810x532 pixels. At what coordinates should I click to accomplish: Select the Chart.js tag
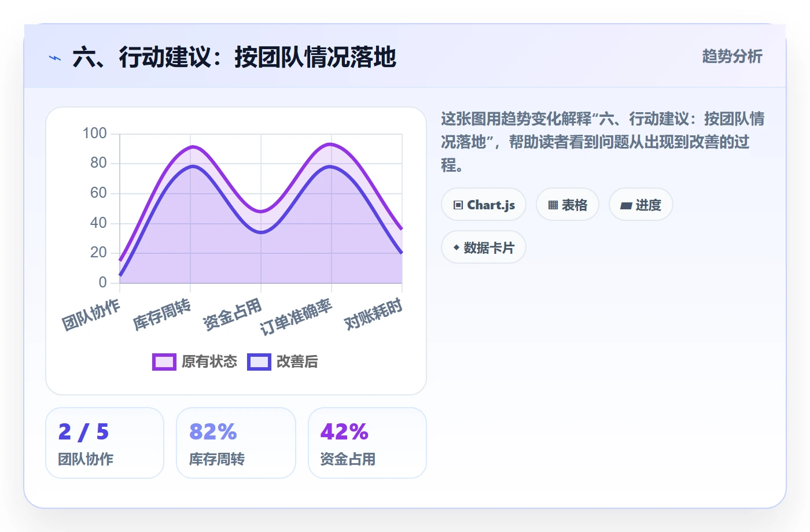pos(484,204)
